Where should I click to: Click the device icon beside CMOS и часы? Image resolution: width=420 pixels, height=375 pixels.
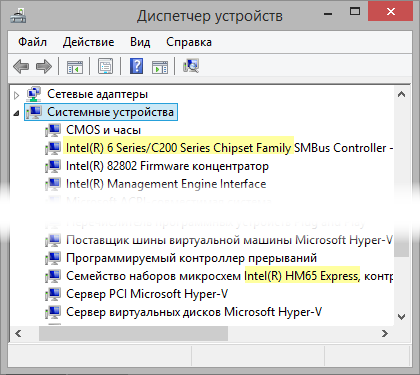(53, 130)
